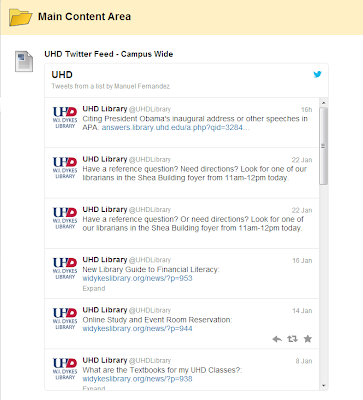The width and height of the screenshot is (363, 400).
Task: Click Manuel Fernandez author name
Action: coord(142,86)
